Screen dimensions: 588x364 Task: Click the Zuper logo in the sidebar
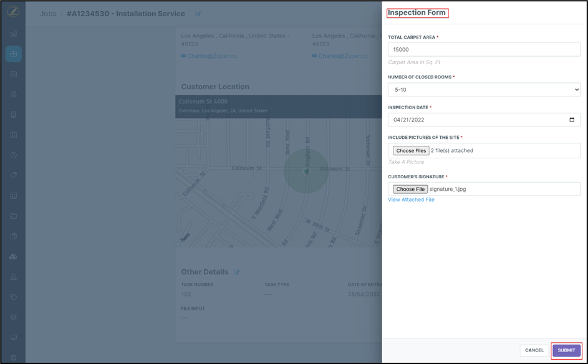point(13,12)
